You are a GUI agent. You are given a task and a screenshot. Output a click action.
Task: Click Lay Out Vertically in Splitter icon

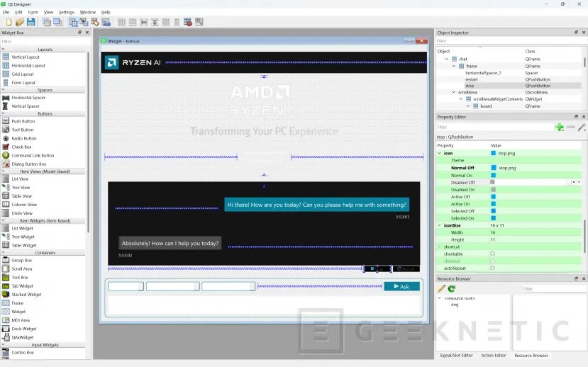pos(155,22)
